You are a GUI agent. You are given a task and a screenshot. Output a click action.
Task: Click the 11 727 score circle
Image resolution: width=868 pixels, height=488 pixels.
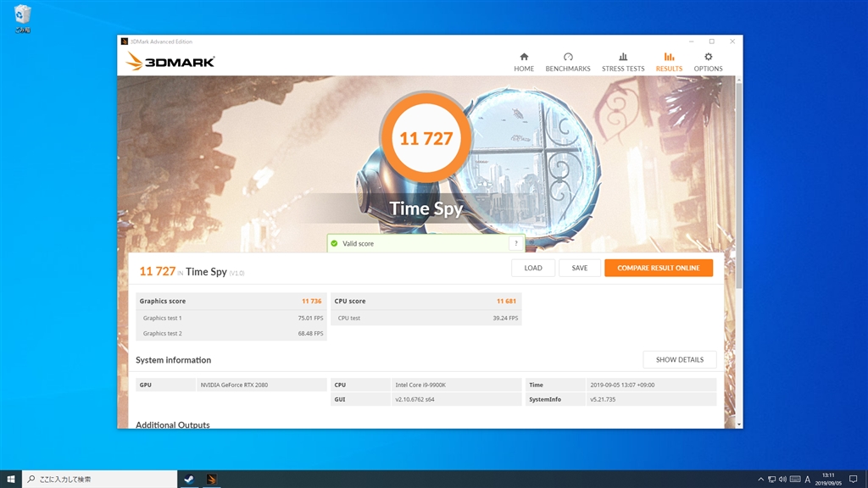click(426, 138)
